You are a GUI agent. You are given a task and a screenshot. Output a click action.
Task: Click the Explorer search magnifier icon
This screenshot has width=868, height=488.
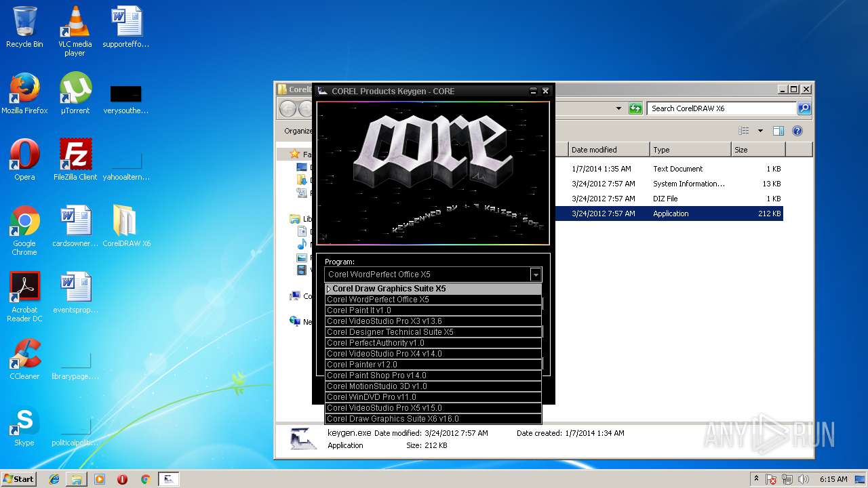(x=804, y=108)
